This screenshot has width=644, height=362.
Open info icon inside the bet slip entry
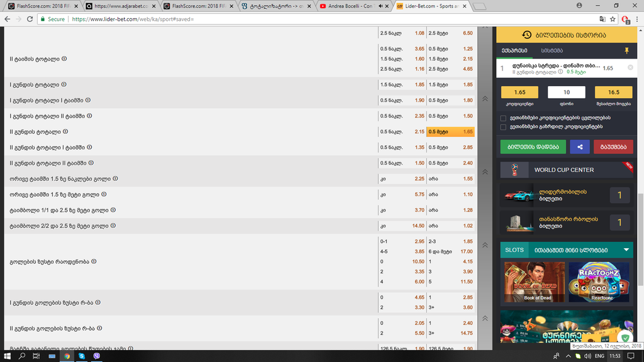(x=560, y=72)
